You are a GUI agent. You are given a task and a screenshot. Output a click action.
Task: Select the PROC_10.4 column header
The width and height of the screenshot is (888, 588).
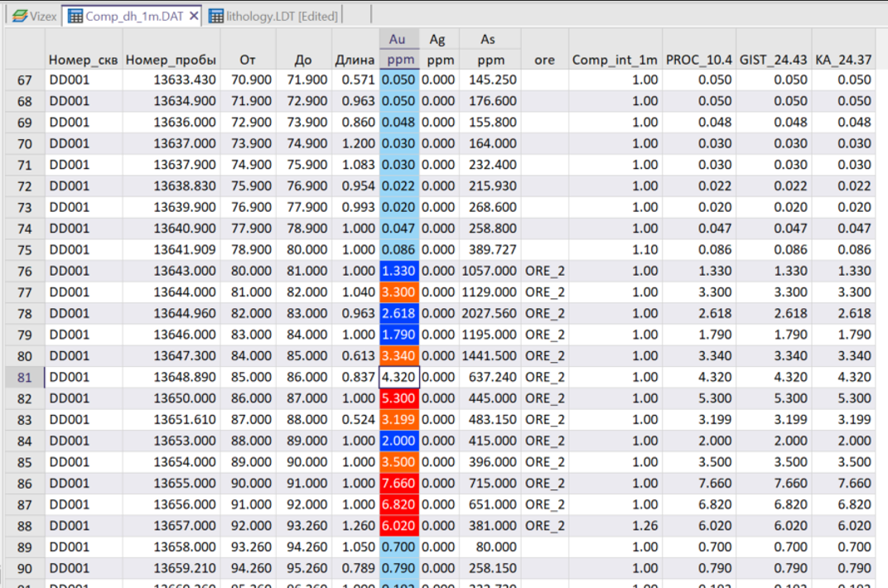point(699,60)
